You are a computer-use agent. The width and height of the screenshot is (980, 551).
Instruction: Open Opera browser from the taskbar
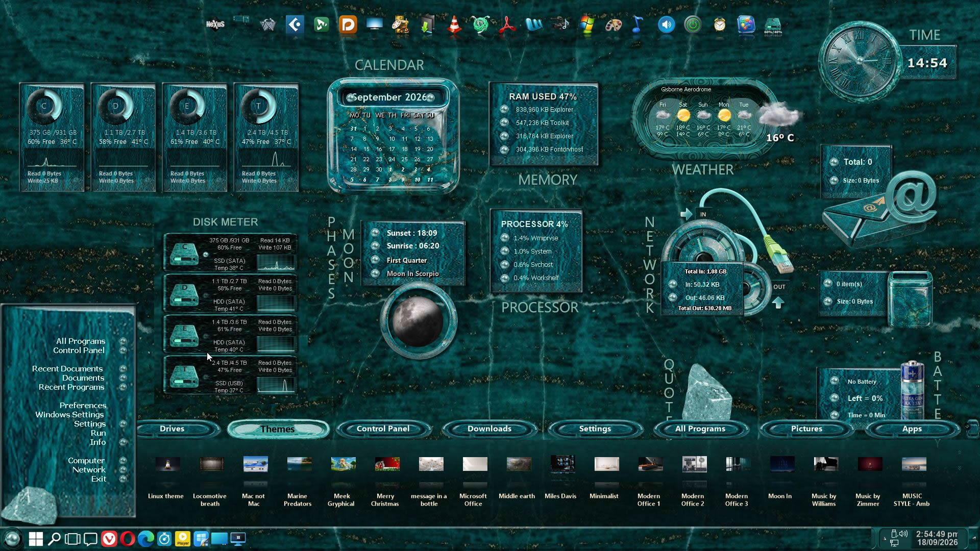(x=128, y=539)
